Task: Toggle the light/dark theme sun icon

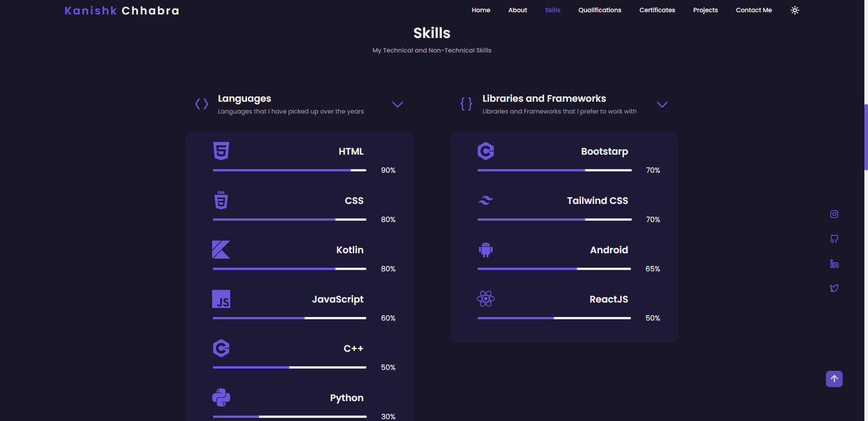Action: [x=795, y=10]
